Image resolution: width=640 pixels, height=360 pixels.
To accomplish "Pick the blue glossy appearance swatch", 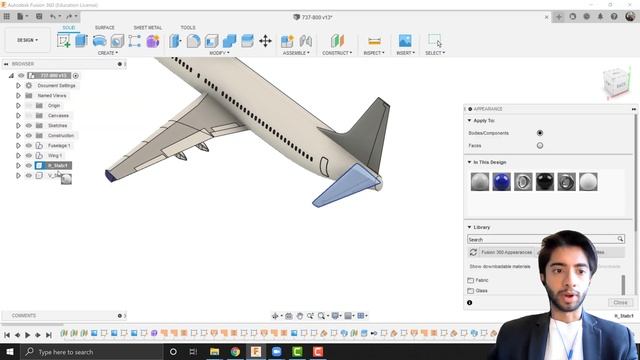I will [501, 182].
